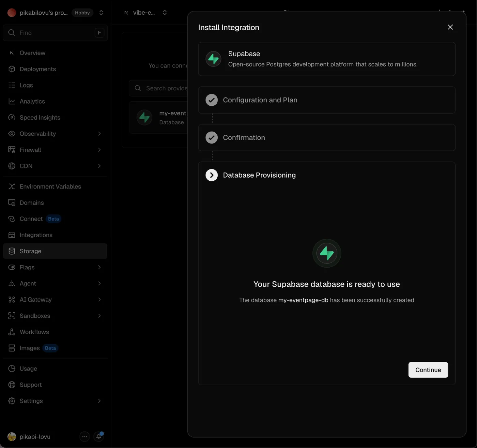
Task: Open Images Beta in the sidebar
Action: pyautogui.click(x=55, y=348)
